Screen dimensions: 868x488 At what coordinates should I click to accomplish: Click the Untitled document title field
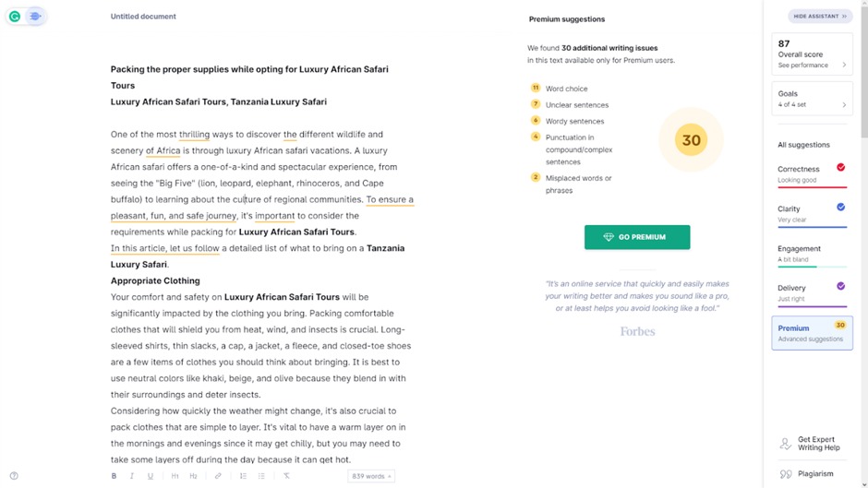point(143,17)
